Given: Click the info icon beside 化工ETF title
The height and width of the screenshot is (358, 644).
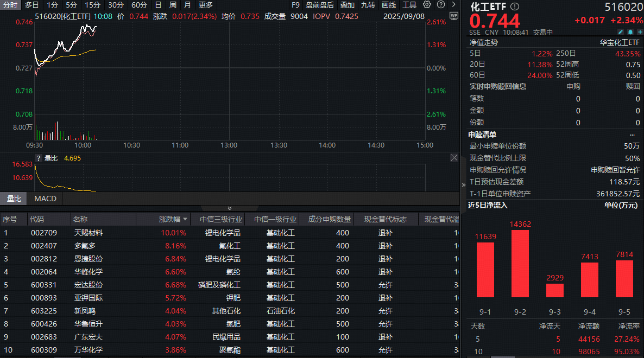Looking at the screenshot, I should point(515,7).
